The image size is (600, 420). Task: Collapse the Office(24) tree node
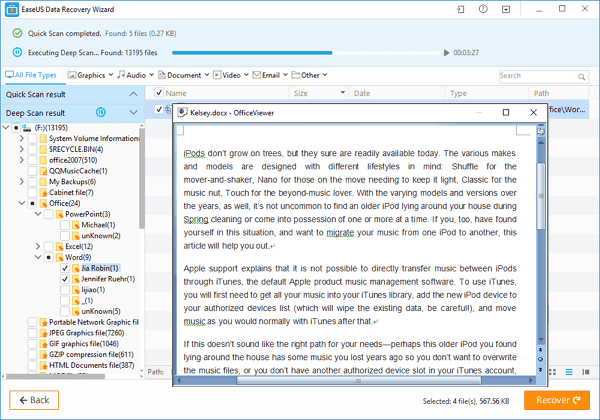22,203
